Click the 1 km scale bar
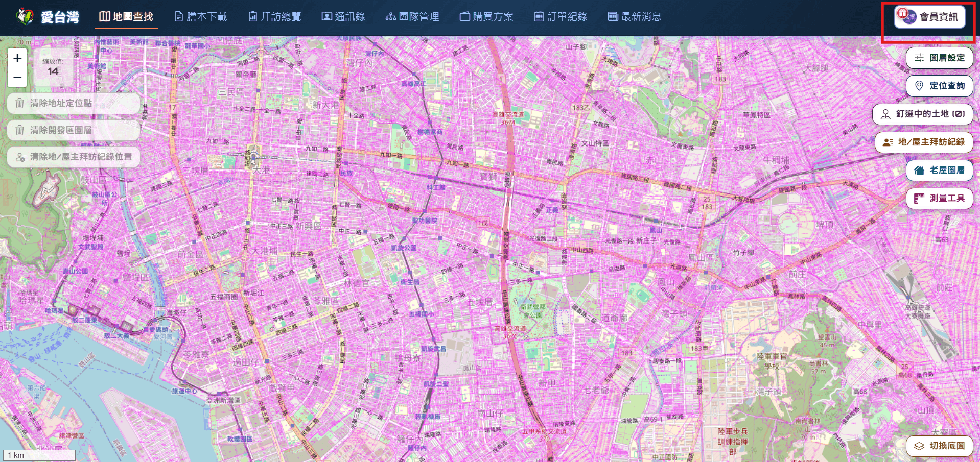 click(39, 455)
